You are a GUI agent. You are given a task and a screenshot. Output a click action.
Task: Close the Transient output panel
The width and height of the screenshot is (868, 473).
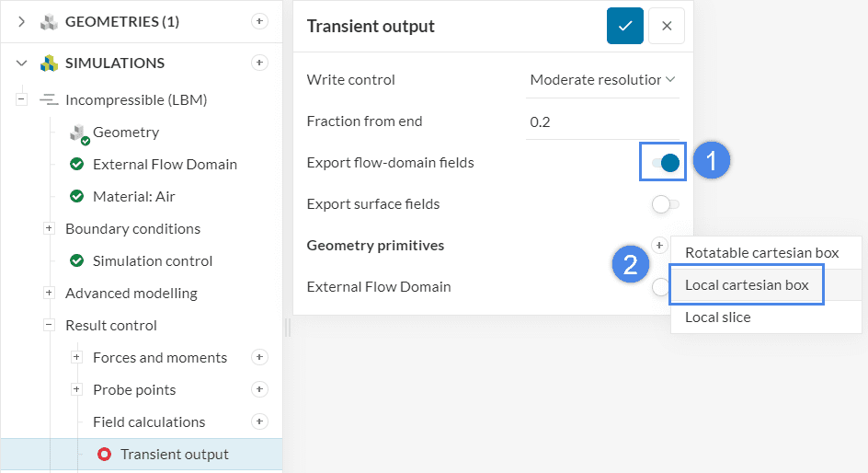click(x=667, y=26)
